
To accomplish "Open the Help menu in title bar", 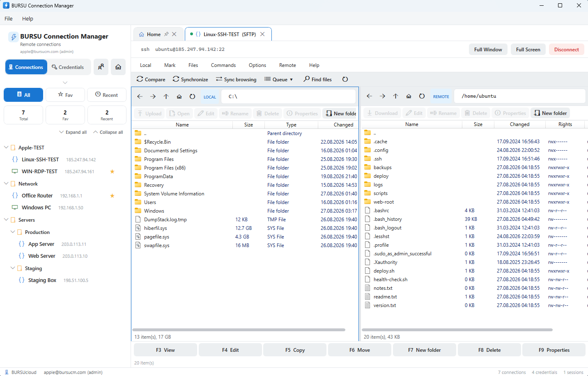I will (28, 18).
